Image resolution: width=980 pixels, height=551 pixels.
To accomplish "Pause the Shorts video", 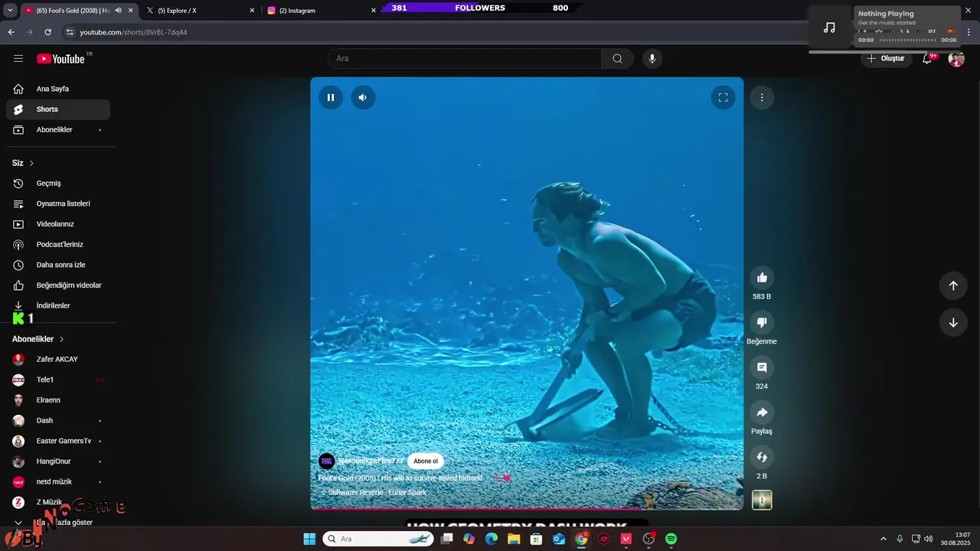I will point(331,97).
